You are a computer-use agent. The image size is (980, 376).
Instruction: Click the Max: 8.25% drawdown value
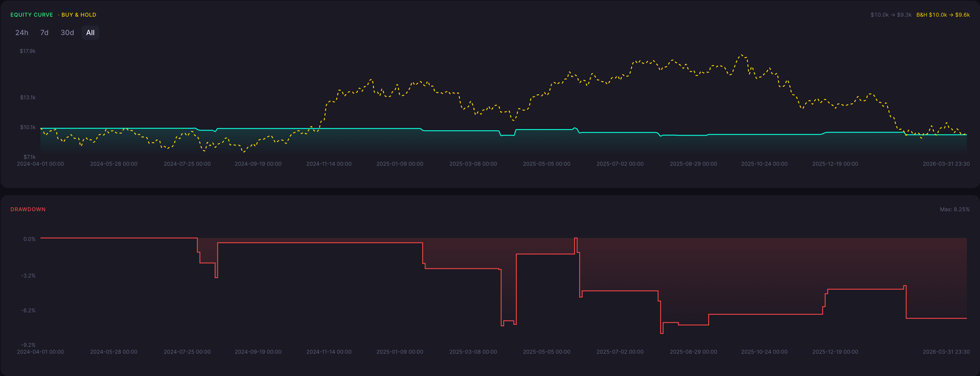[x=954, y=209]
